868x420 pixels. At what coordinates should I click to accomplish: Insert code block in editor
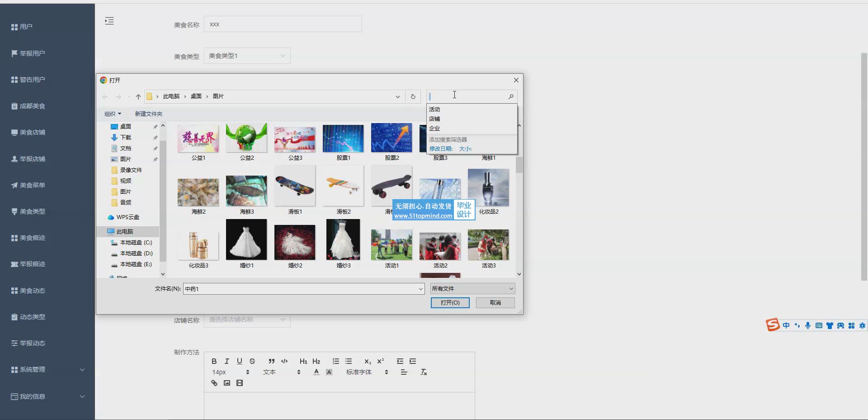click(284, 361)
